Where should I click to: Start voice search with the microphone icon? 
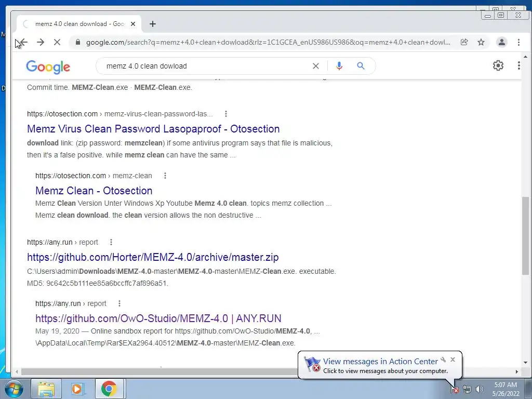click(x=339, y=66)
